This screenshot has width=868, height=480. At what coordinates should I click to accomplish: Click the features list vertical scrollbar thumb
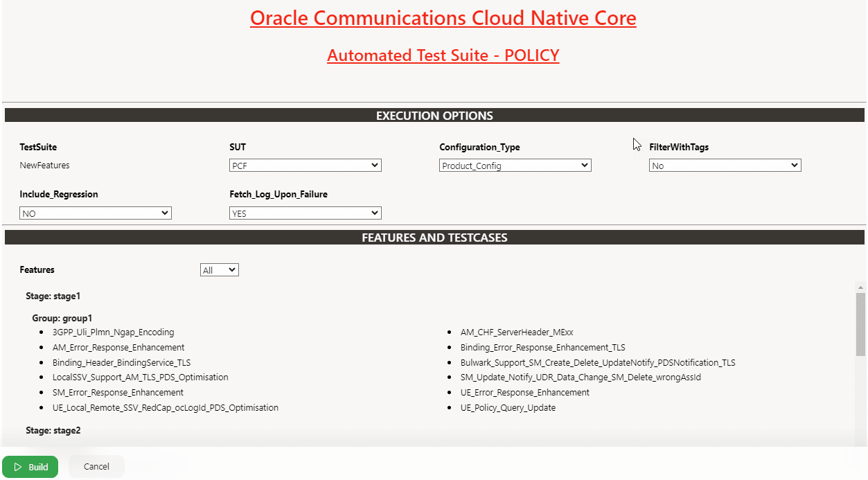[x=860, y=324]
